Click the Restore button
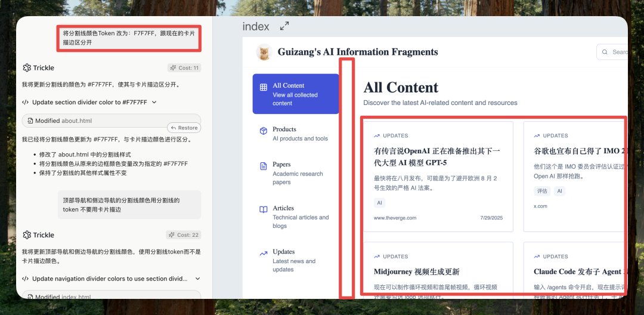 click(x=184, y=128)
